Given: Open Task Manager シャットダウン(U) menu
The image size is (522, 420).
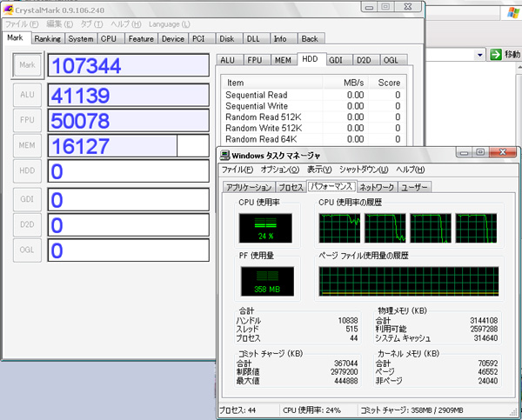Looking at the screenshot, I should click(364, 170).
